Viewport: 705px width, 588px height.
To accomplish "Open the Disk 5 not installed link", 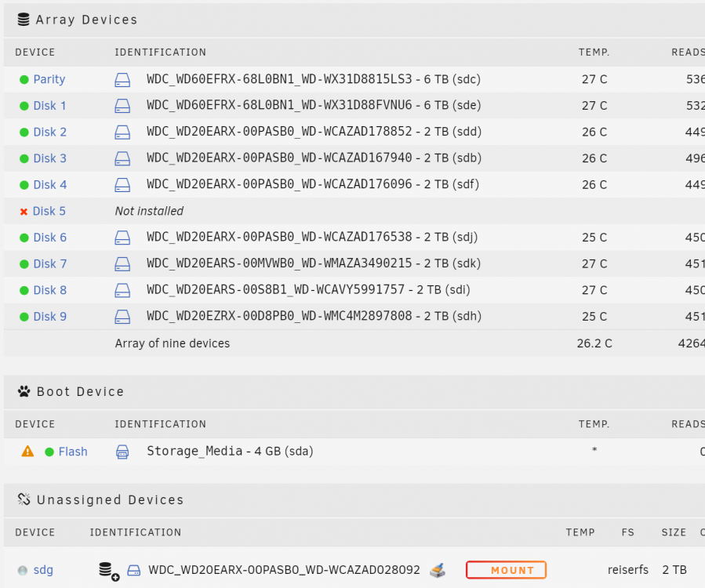I will 49,211.
